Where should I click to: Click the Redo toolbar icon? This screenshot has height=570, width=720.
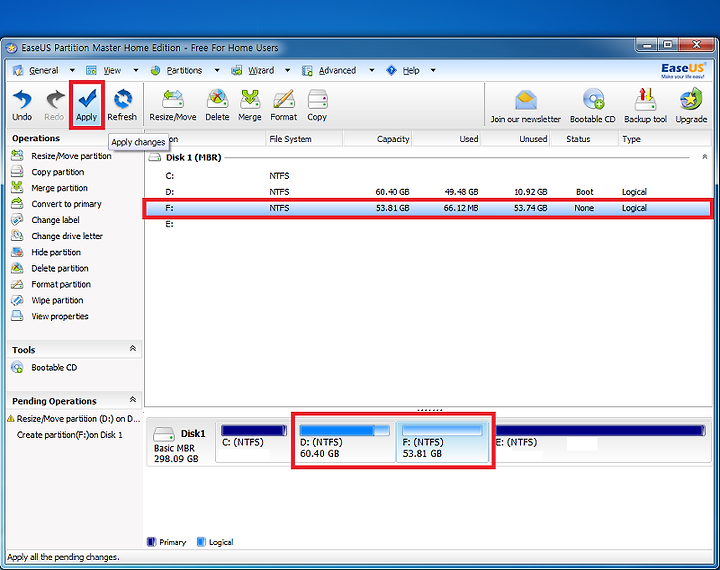(x=54, y=105)
